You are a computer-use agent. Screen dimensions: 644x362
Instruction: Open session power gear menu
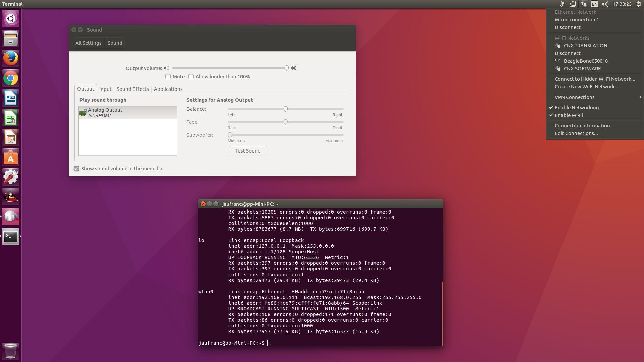639,4
